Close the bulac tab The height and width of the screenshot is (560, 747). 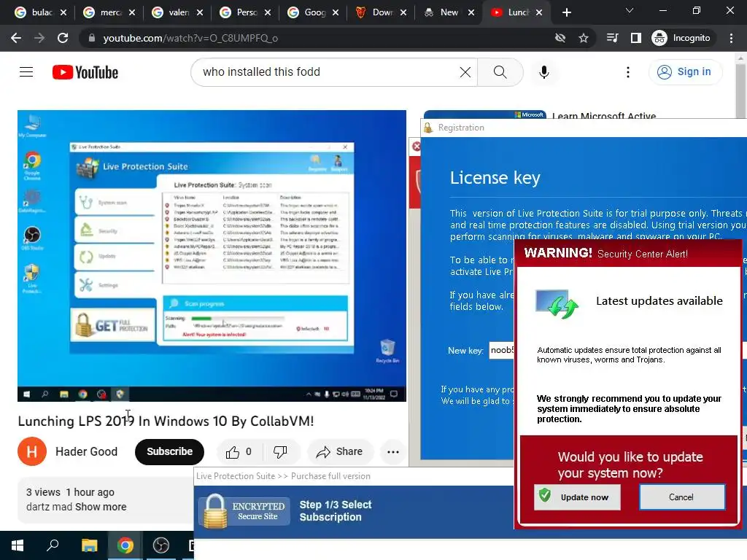pyautogui.click(x=63, y=12)
